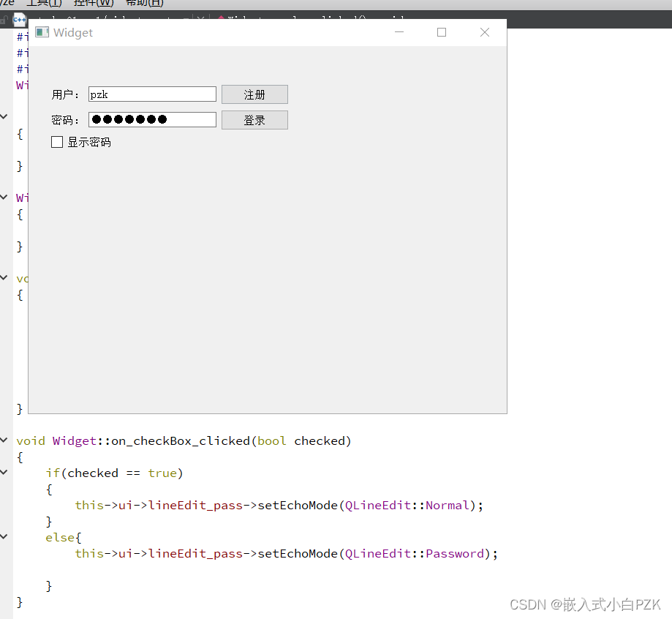672x619 pixels.
Task: Click the Widget window title icon
Action: 42,32
